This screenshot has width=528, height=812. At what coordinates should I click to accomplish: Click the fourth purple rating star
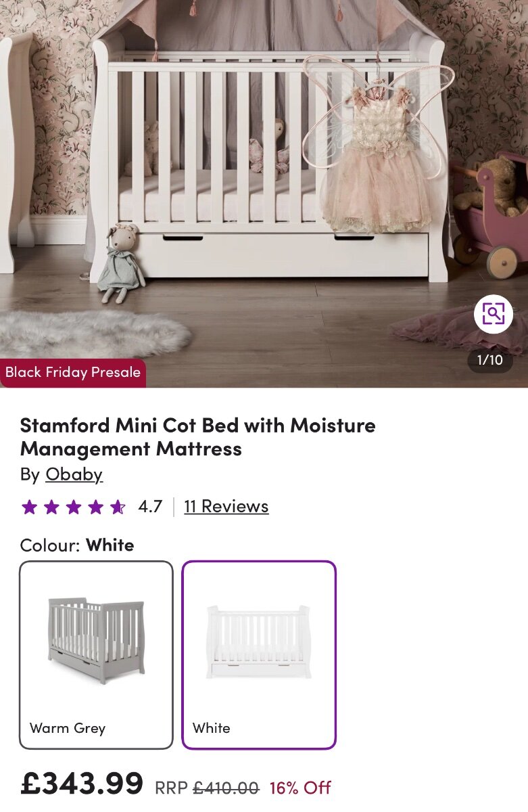(x=96, y=507)
